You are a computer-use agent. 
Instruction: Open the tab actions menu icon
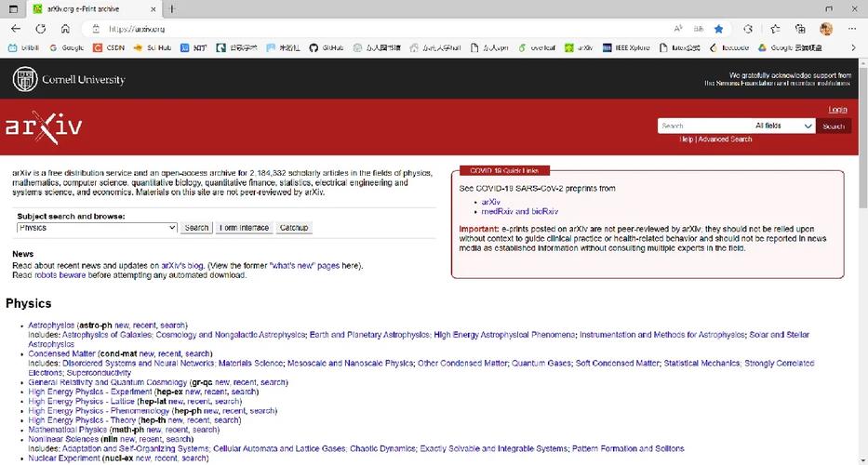[14, 9]
